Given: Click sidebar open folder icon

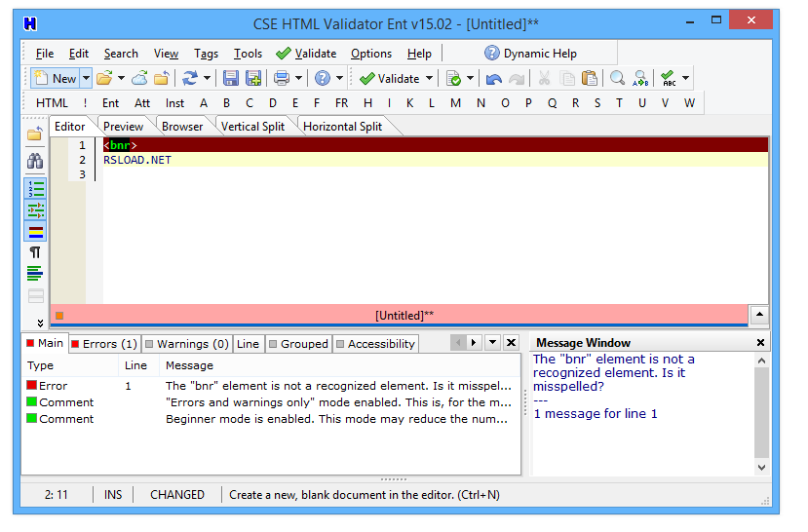Looking at the screenshot, I should (x=35, y=134).
